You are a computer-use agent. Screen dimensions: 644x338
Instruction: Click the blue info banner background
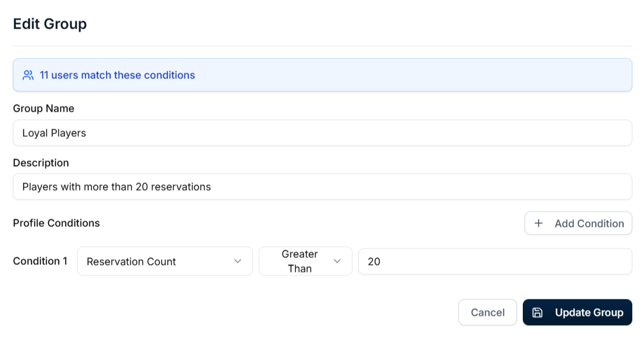[x=410, y=75]
